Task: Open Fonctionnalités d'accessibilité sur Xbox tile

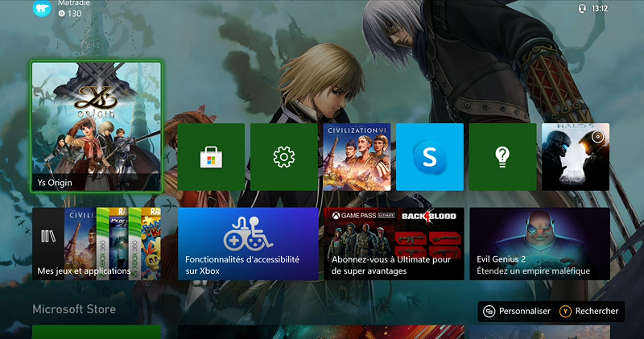Action: [x=248, y=244]
